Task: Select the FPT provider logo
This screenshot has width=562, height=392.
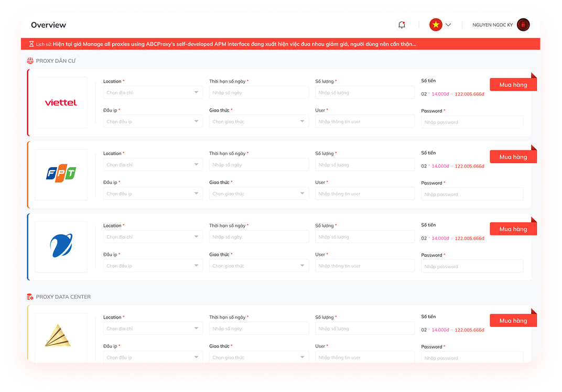Action: point(61,175)
